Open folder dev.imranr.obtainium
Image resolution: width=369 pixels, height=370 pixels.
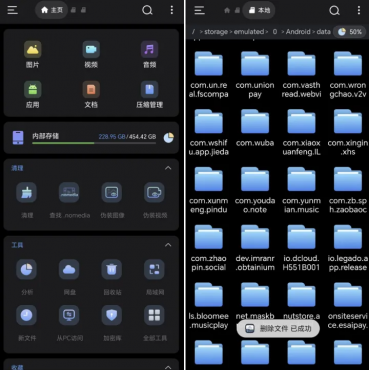coord(255,248)
